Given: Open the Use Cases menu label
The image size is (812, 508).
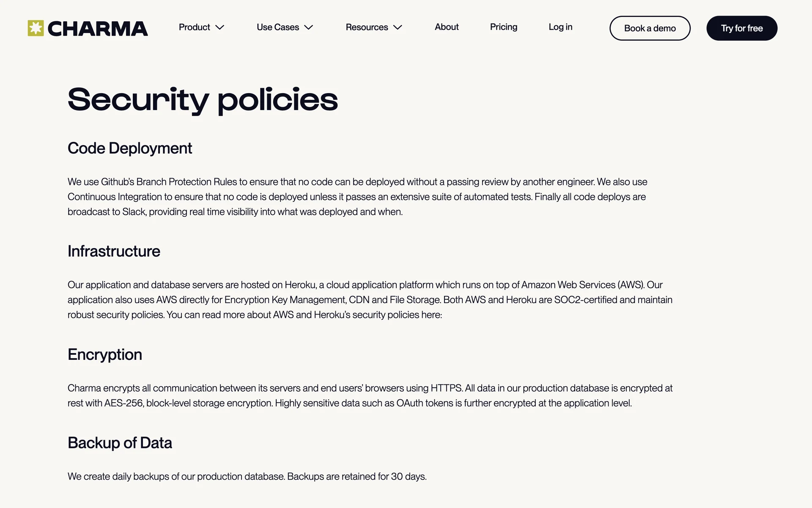Looking at the screenshot, I should click(x=277, y=27).
